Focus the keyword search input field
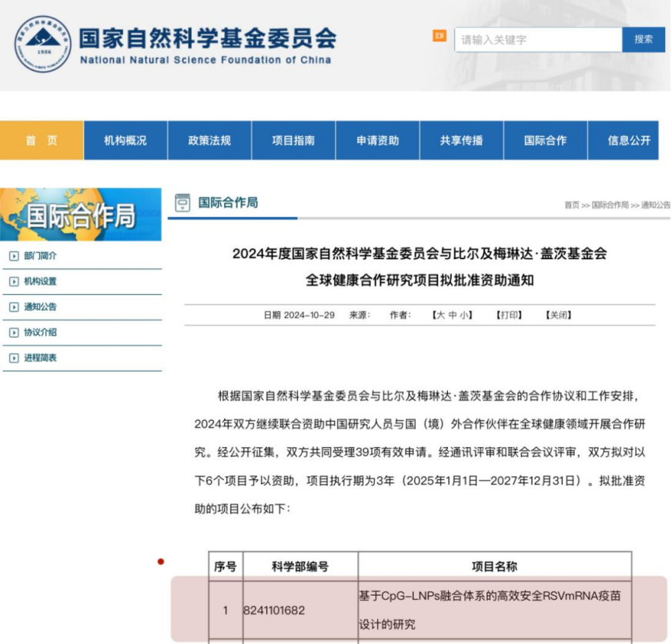The image size is (672, 644). [538, 40]
